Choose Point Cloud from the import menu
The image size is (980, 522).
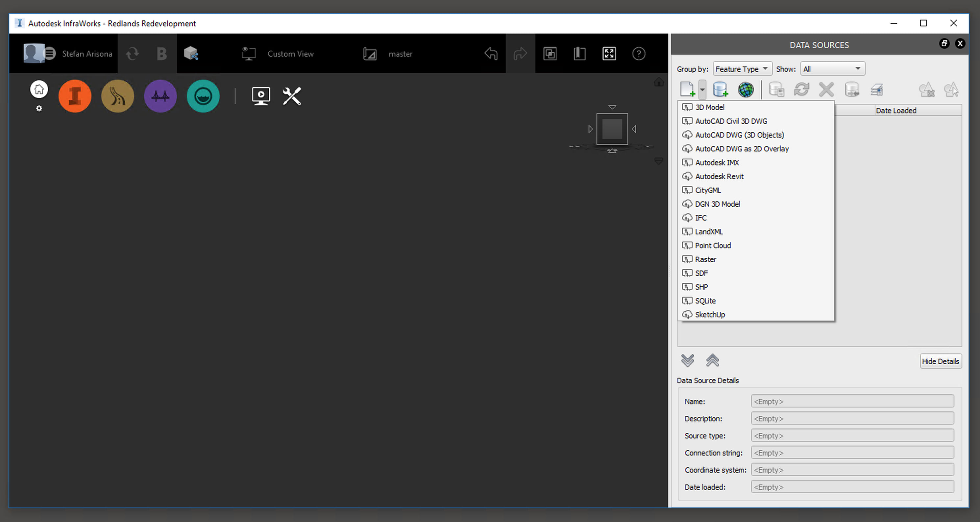pyautogui.click(x=713, y=246)
